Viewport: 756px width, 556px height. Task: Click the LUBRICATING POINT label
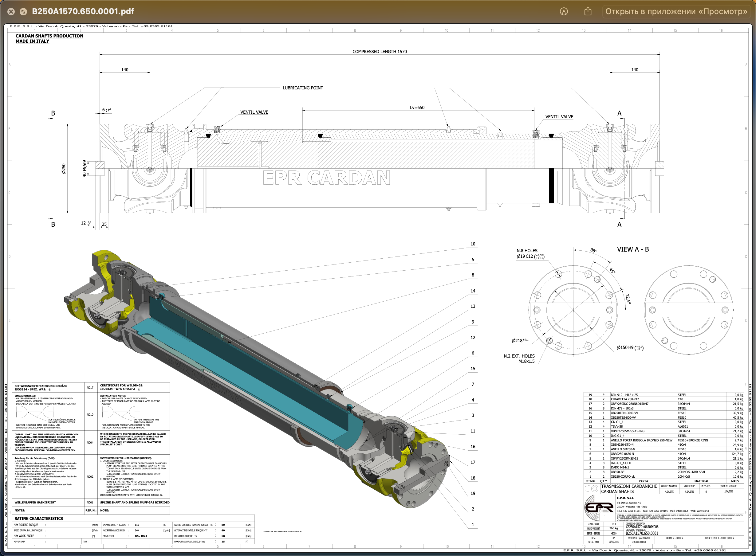302,88
